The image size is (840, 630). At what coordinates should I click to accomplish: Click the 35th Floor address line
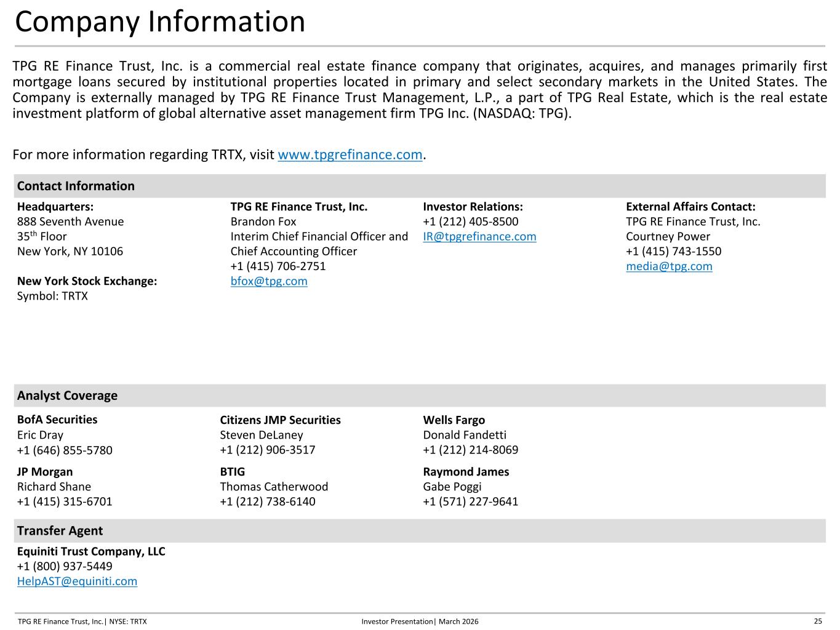tap(42, 236)
